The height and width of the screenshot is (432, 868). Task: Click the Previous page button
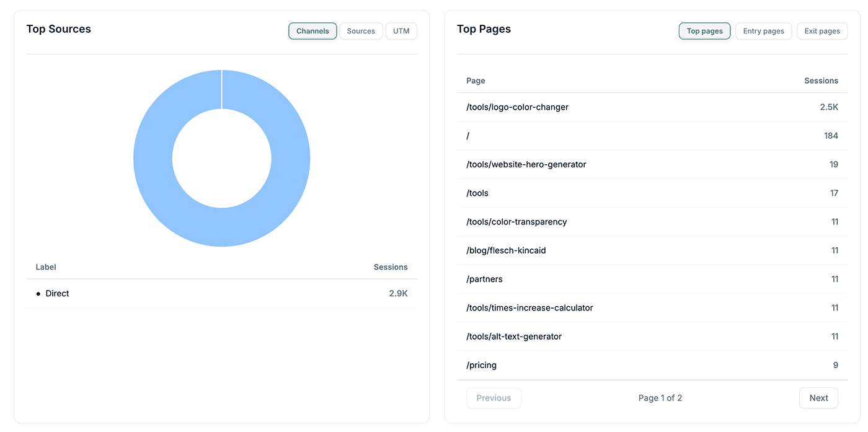coord(494,398)
